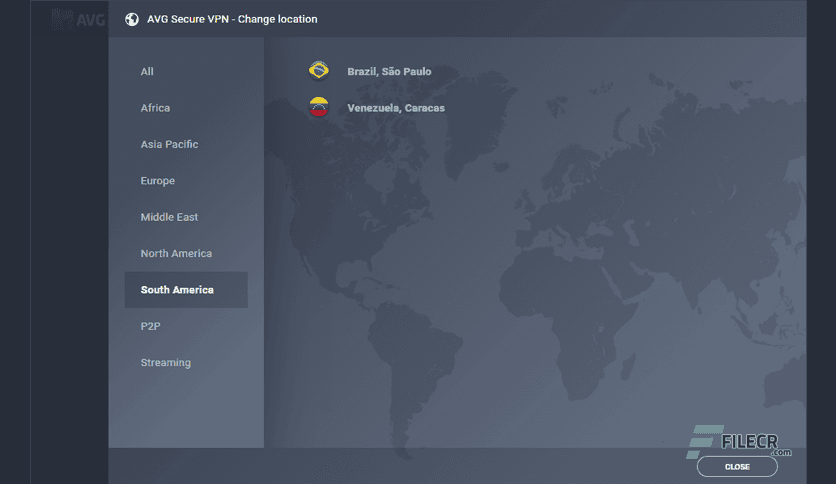Show All locations category
The image size is (836, 484).
(147, 71)
